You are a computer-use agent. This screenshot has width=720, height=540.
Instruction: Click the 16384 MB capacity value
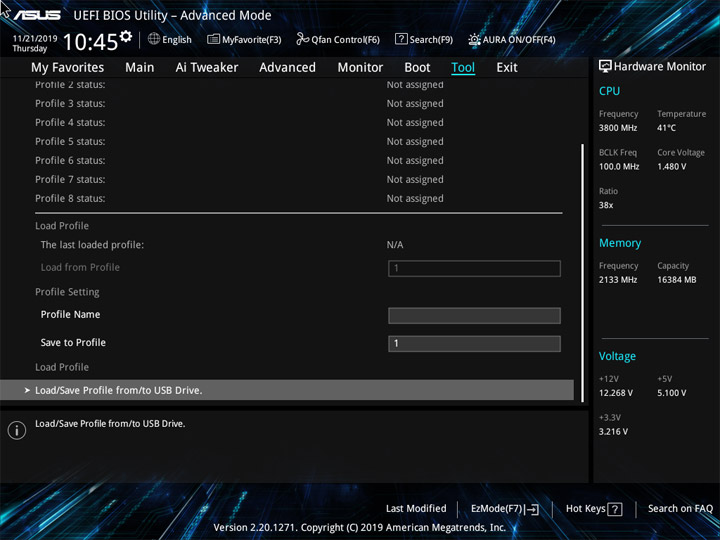(x=677, y=280)
